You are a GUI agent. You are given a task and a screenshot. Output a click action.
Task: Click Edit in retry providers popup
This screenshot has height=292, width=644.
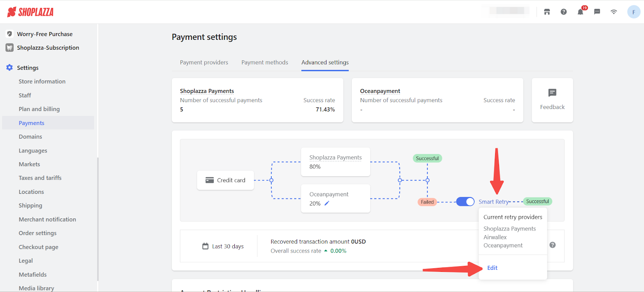click(x=492, y=268)
